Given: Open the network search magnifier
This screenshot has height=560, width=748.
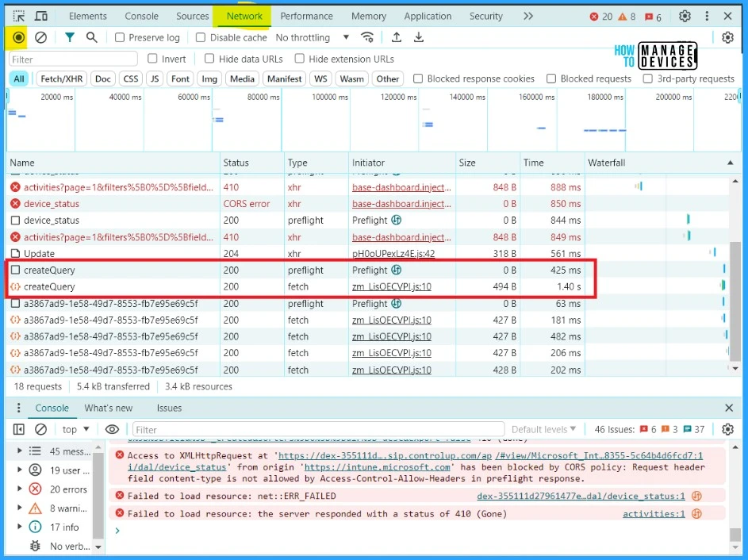Looking at the screenshot, I should pos(91,37).
